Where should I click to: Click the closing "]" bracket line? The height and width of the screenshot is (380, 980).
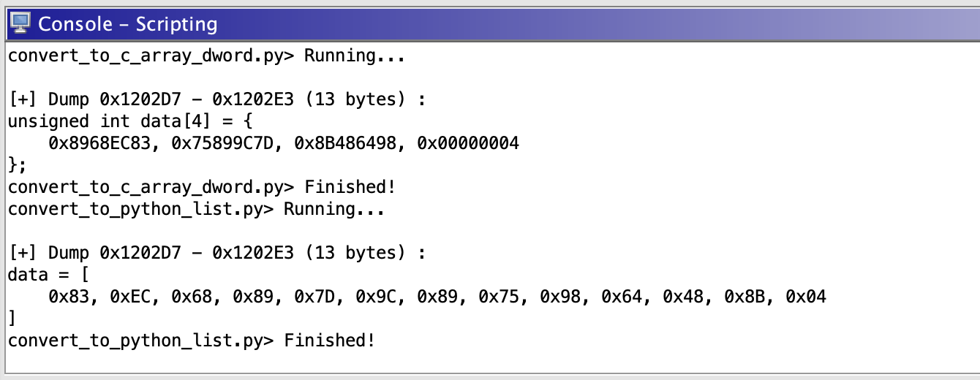(x=12, y=319)
